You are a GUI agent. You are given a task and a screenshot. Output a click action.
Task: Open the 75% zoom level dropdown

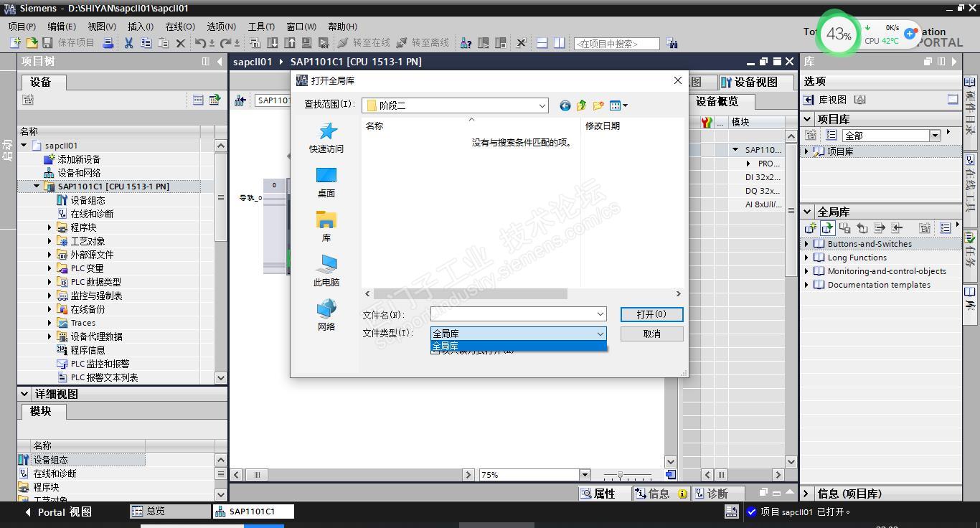585,475
